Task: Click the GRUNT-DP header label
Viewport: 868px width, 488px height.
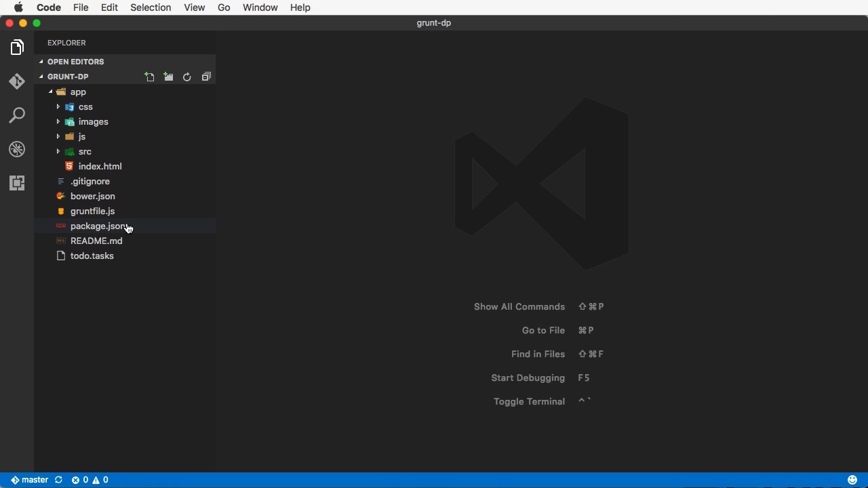Action: (x=68, y=77)
